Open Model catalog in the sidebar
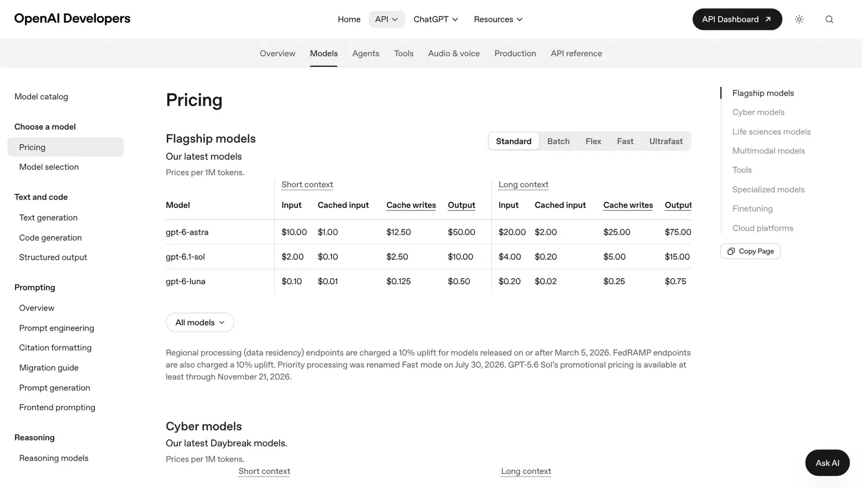Screen dimensions: 868x488 41,97
